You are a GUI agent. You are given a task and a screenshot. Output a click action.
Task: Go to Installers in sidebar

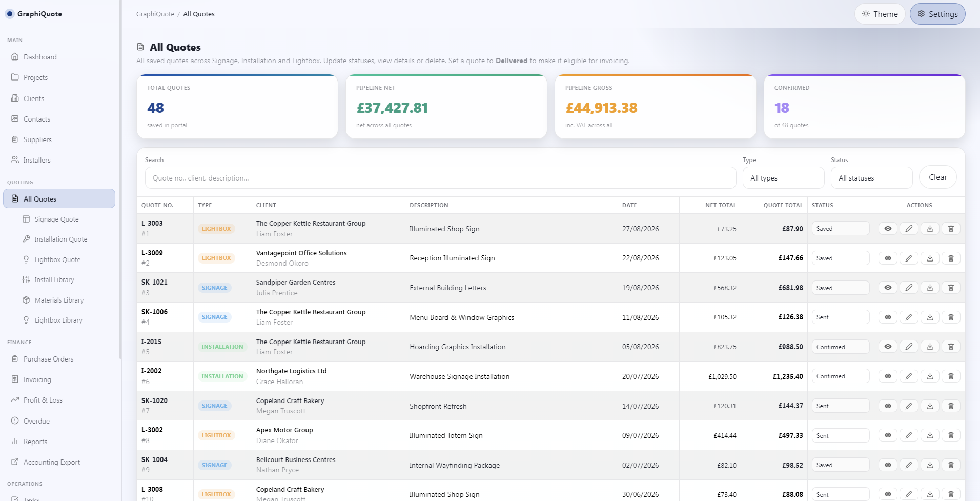[59, 160]
